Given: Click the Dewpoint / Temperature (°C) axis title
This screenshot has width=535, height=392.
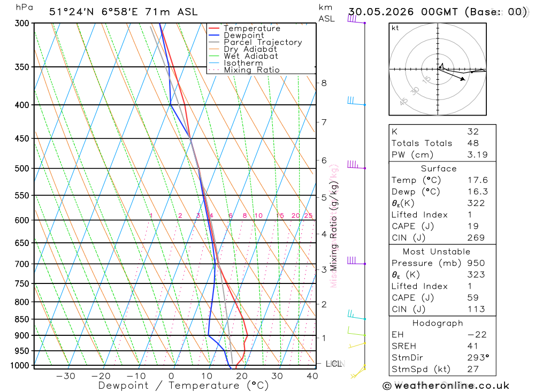Looking at the screenshot, I should 184,386.
